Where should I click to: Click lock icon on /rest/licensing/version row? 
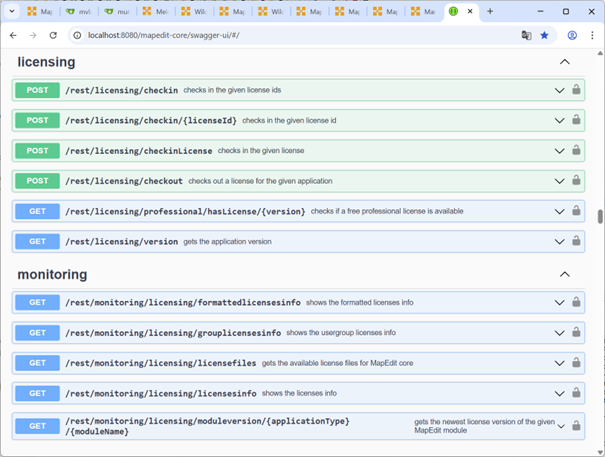pyautogui.click(x=576, y=241)
